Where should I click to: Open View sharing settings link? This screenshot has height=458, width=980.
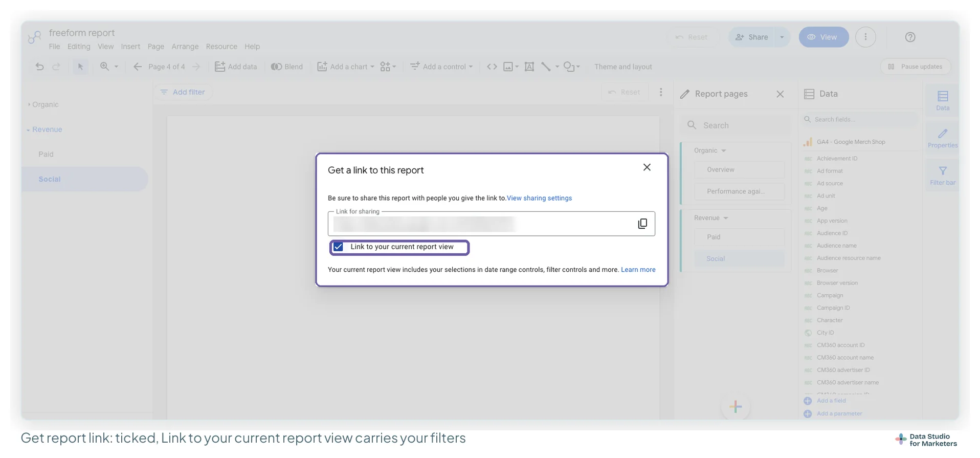pyautogui.click(x=539, y=198)
